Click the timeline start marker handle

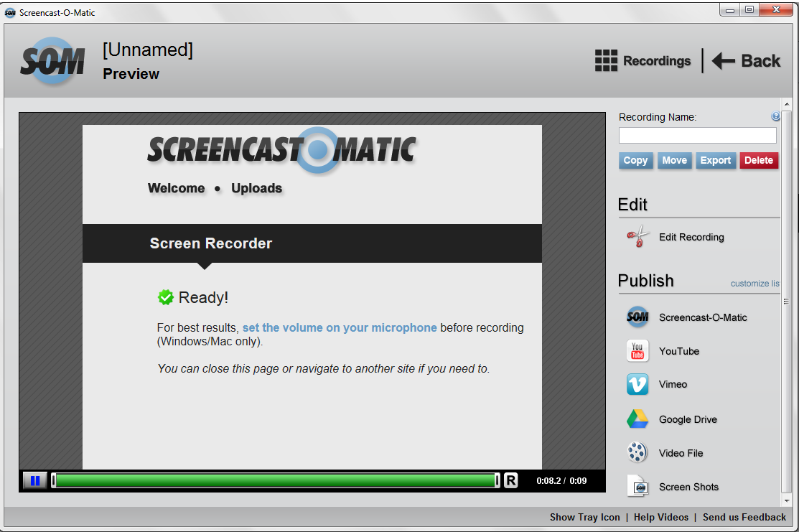pyautogui.click(x=53, y=480)
